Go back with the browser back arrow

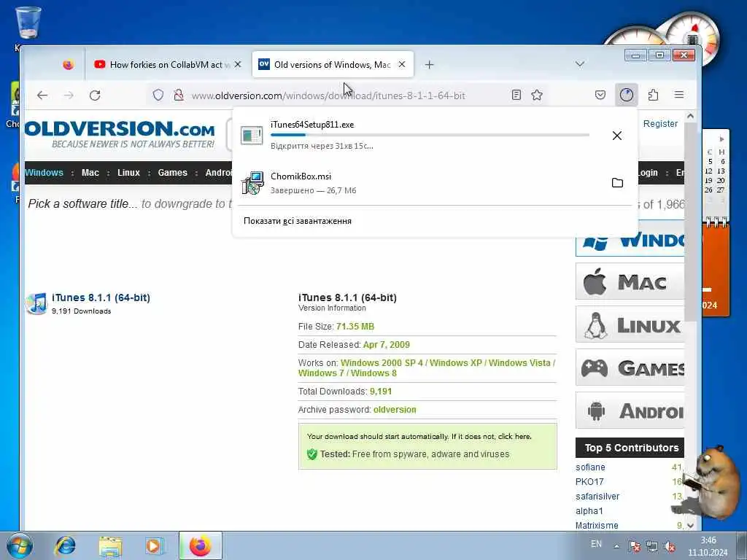pyautogui.click(x=42, y=96)
